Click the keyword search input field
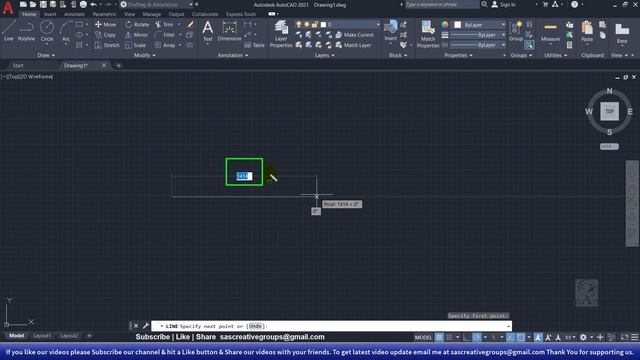Image resolution: width=640 pixels, height=360 pixels. (442, 4)
